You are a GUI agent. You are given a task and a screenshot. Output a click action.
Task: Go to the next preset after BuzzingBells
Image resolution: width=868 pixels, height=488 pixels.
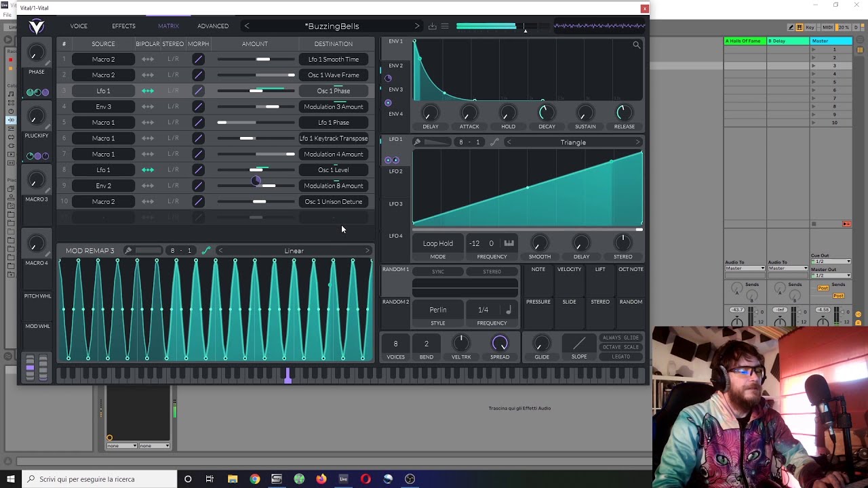(416, 26)
